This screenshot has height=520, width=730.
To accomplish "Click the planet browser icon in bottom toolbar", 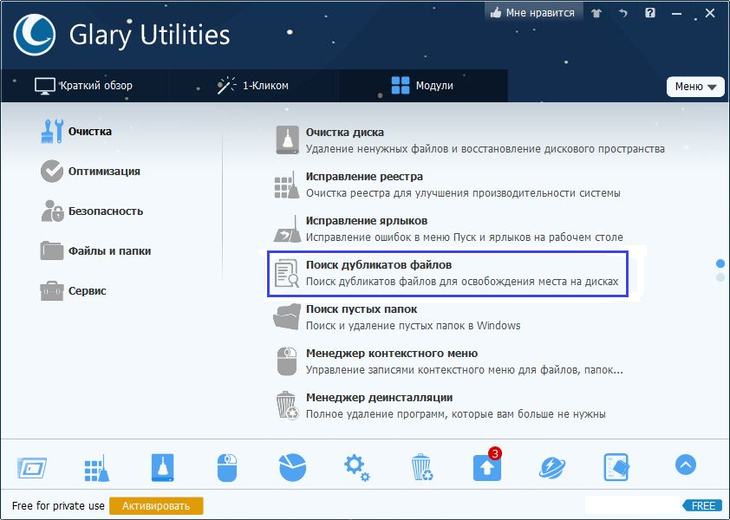I will [551, 466].
